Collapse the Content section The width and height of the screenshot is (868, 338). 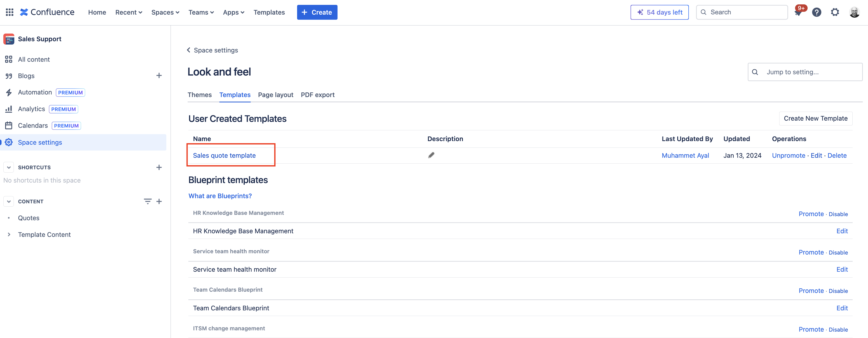[9, 201]
